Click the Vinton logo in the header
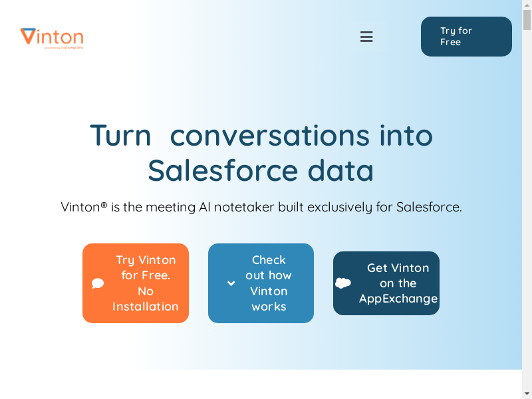Screen dimensions: 532x399 coord(52,38)
